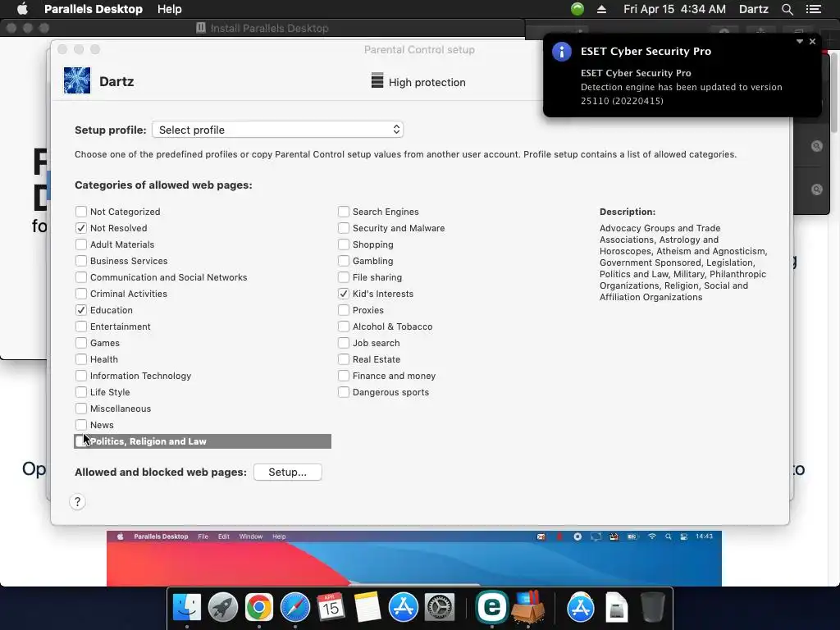The height and width of the screenshot is (630, 840).
Task: Open Safari compass icon in dock
Action: coord(295,608)
